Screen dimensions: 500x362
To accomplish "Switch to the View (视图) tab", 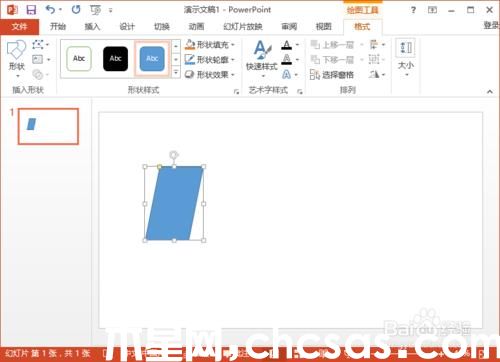I will point(323,26).
